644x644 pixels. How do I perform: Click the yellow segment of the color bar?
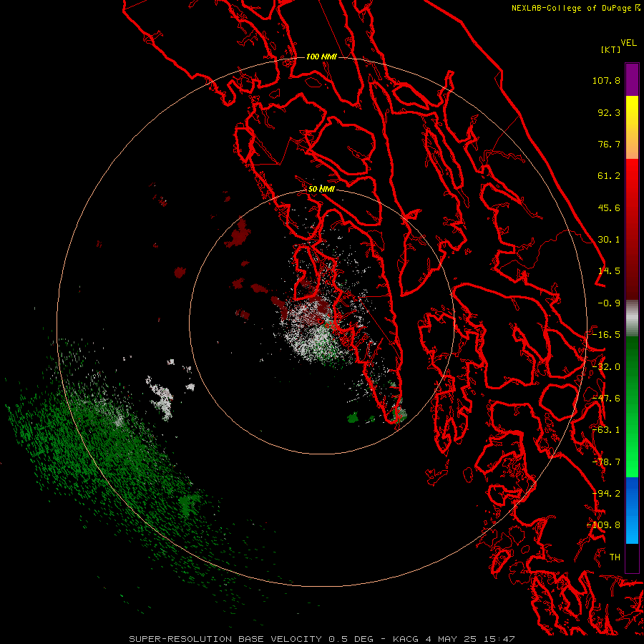click(632, 111)
